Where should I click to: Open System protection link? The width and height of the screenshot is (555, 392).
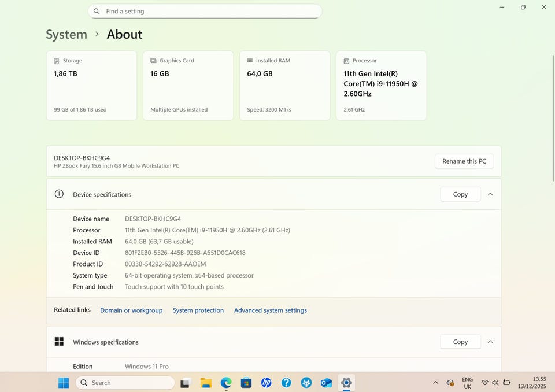[x=198, y=310]
